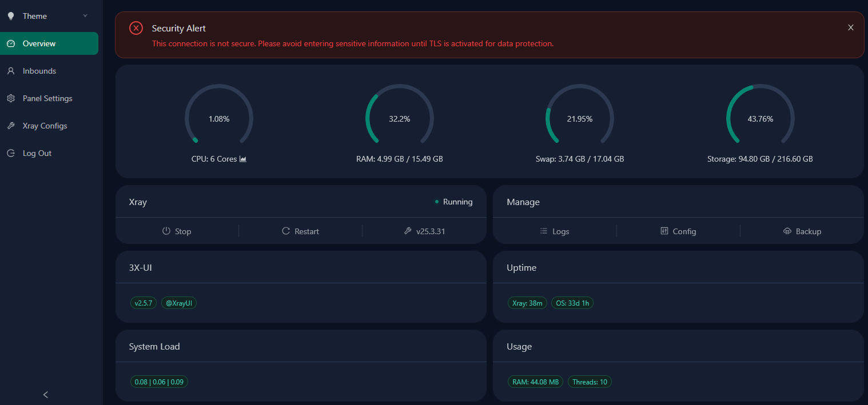
Task: Click the connection not secure warning message
Action: click(x=353, y=43)
